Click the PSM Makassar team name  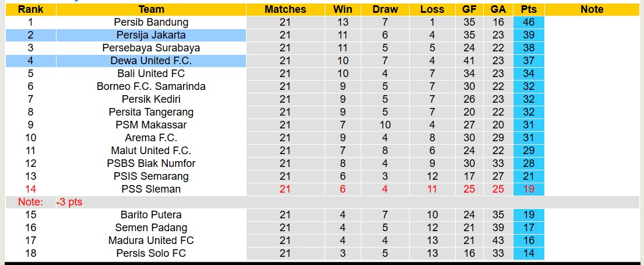point(151,125)
